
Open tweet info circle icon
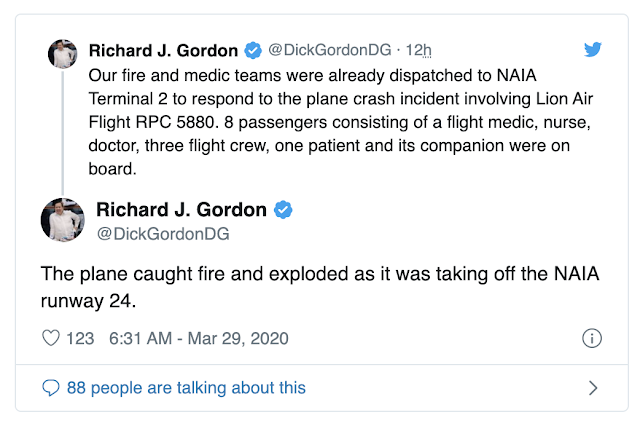591,338
